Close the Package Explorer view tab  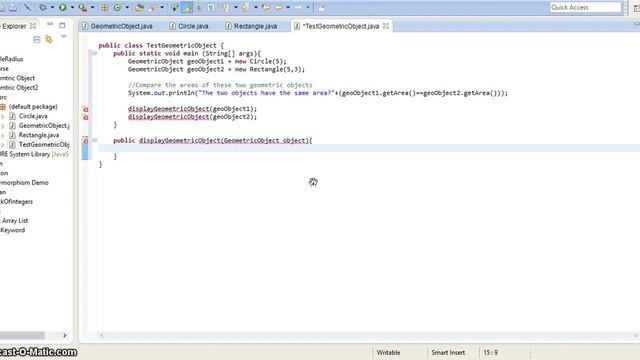point(33,26)
